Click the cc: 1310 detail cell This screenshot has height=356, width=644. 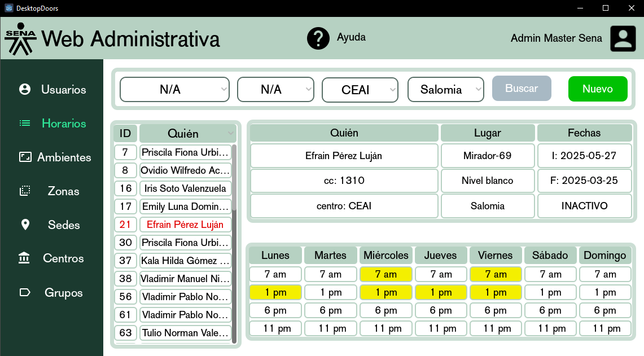pos(344,181)
